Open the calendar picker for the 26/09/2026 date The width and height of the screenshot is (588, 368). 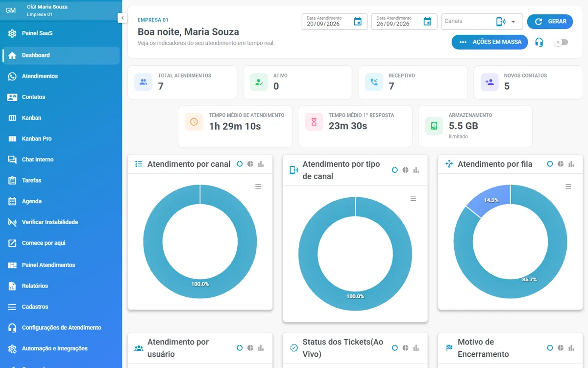pos(427,22)
